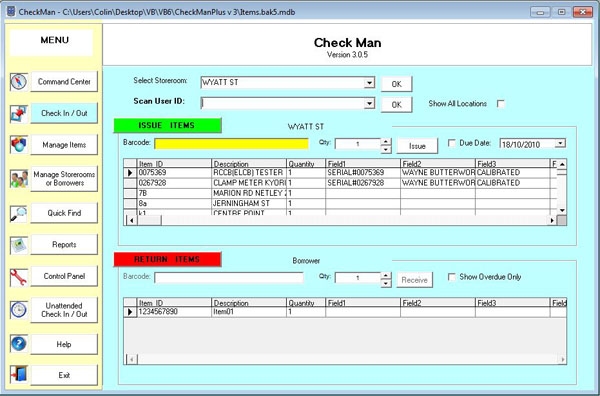Click the Help question mark icon
Image resolution: width=600 pixels, height=396 pixels.
19,344
